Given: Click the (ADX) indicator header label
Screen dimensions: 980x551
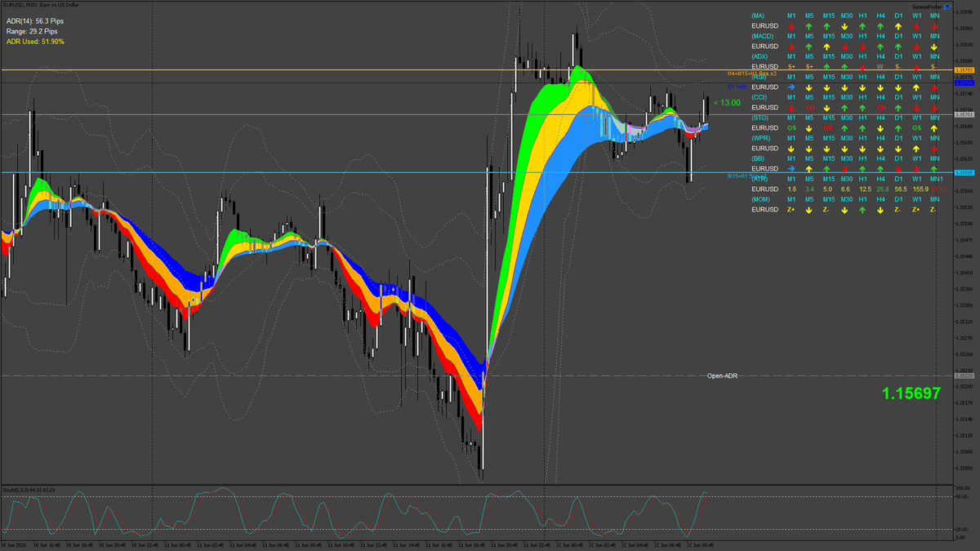Looking at the screenshot, I should click(760, 56).
